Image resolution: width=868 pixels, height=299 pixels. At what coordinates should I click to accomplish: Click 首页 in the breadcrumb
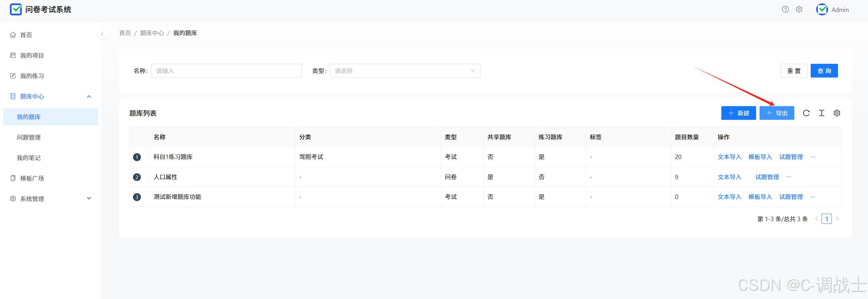[125, 33]
